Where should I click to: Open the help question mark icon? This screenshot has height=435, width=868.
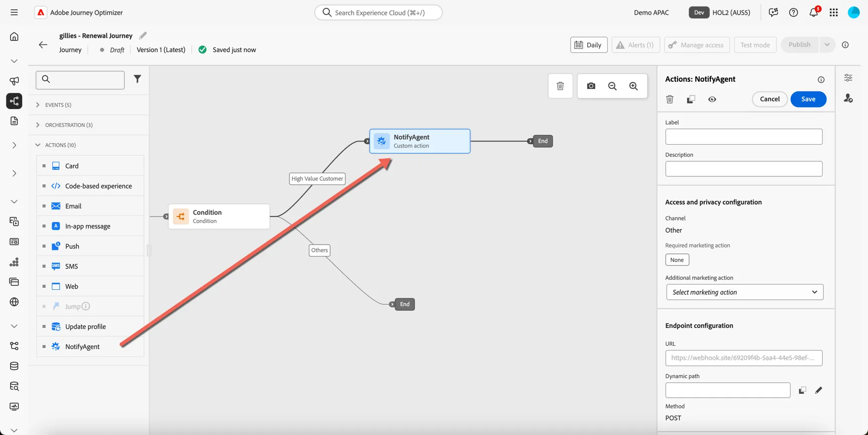(x=794, y=13)
